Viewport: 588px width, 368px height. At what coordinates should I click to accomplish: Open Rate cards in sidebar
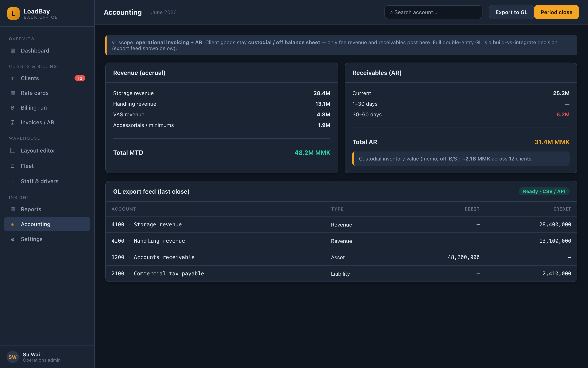click(47, 93)
